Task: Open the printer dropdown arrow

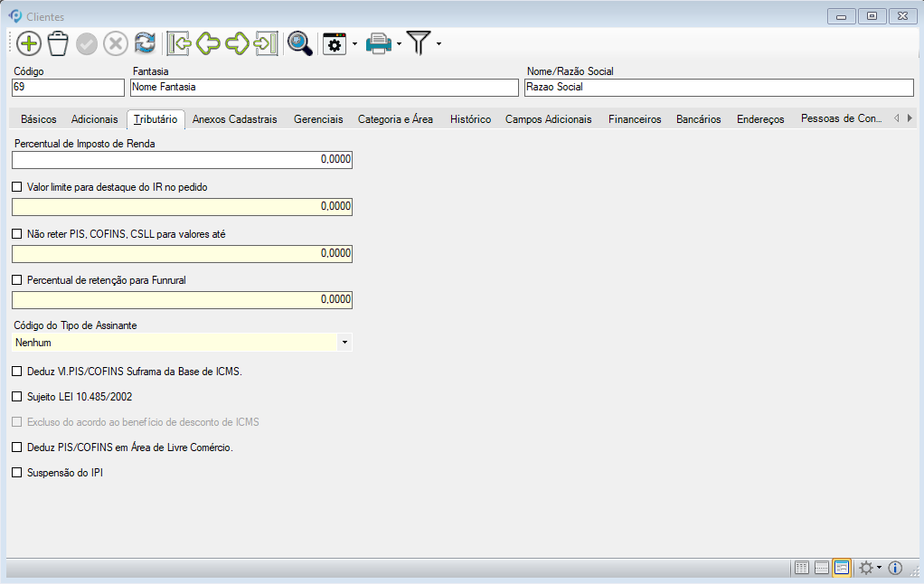Action: [400, 44]
